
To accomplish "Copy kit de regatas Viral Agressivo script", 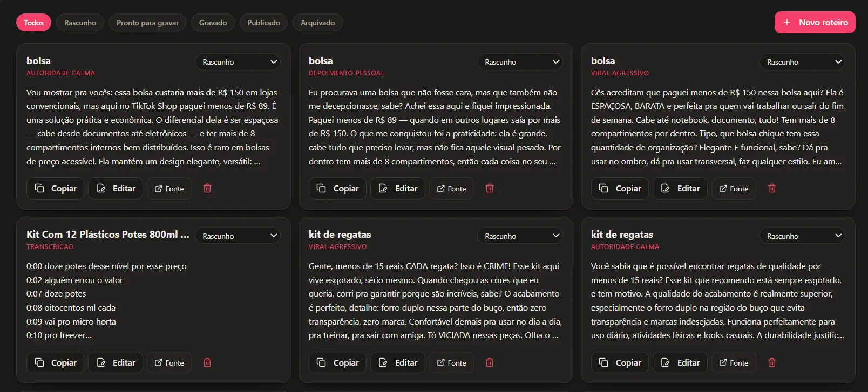I will point(337,362).
